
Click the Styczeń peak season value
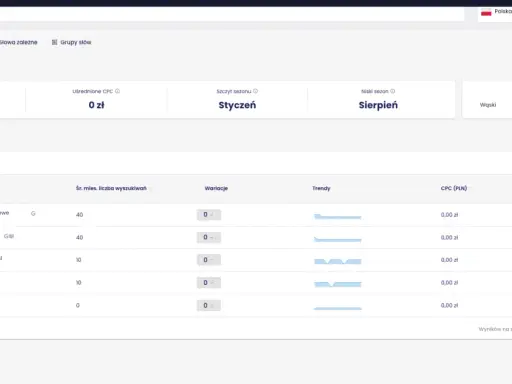(x=237, y=105)
